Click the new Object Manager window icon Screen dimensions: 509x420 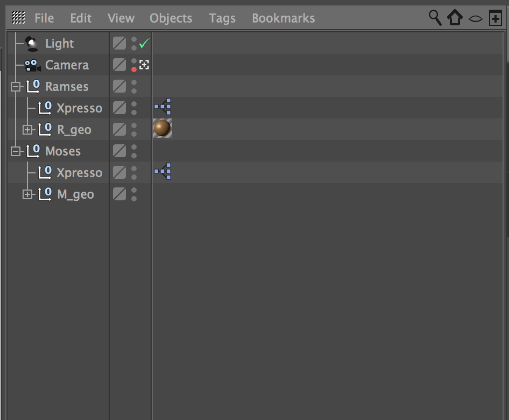[495, 18]
